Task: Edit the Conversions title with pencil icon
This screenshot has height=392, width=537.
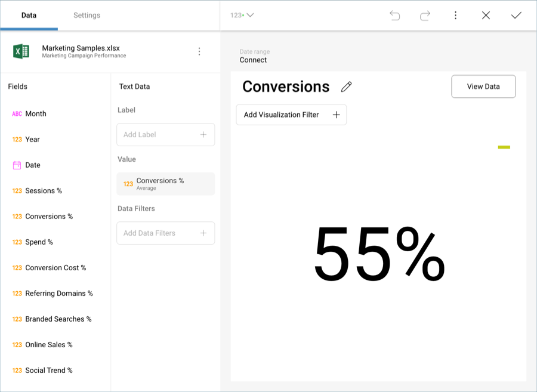Action: coord(346,87)
